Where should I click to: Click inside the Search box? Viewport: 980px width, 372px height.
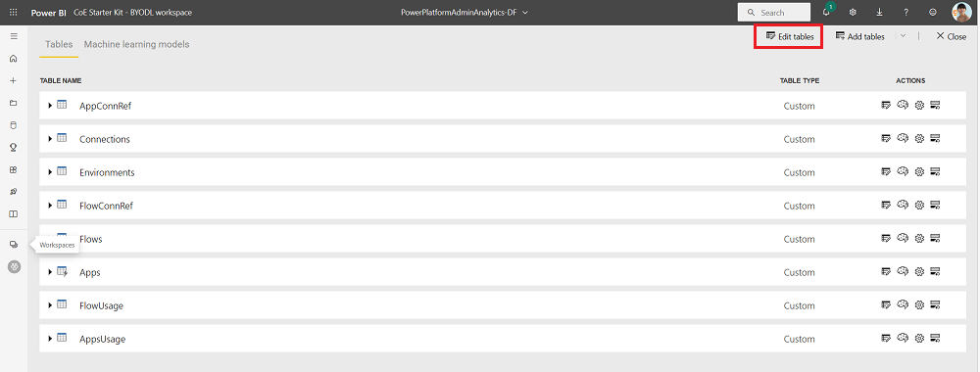774,13
